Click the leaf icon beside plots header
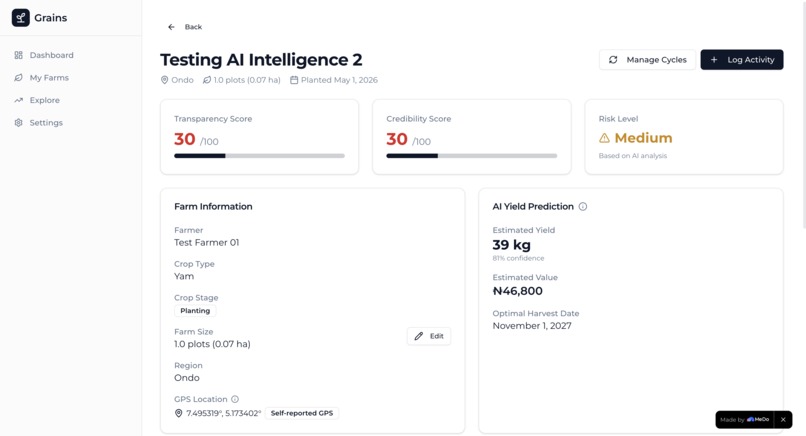 (x=207, y=80)
